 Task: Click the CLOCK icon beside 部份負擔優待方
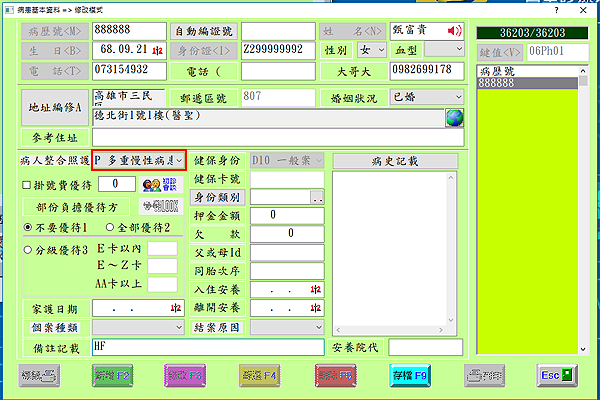pos(164,206)
